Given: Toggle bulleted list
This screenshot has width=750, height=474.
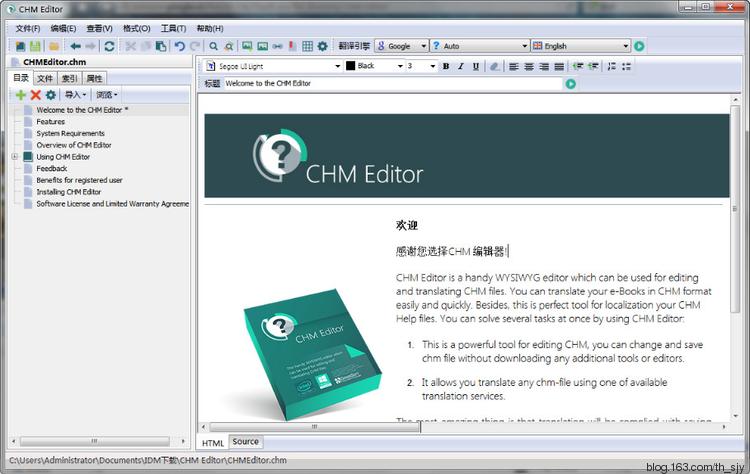Looking at the screenshot, I should coord(626,66).
